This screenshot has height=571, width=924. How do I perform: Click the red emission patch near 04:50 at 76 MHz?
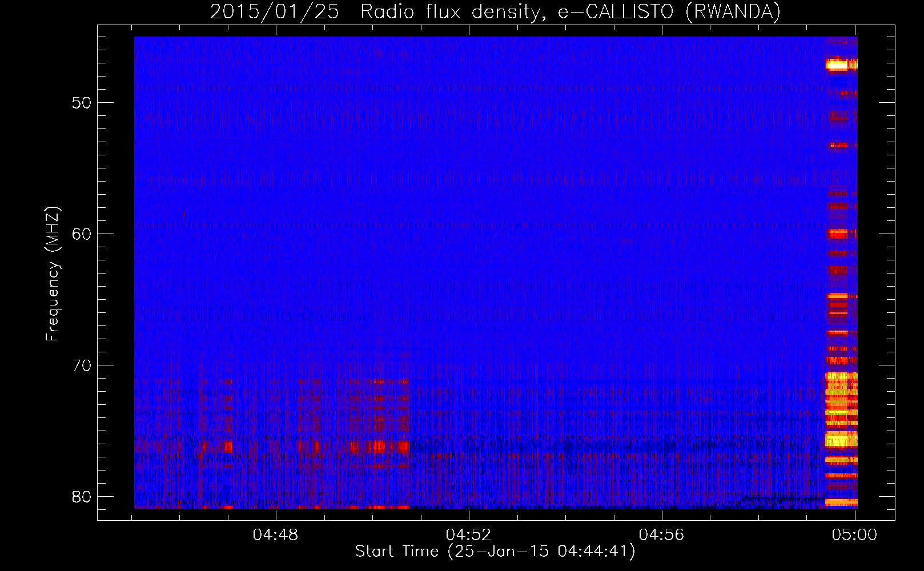380,447
